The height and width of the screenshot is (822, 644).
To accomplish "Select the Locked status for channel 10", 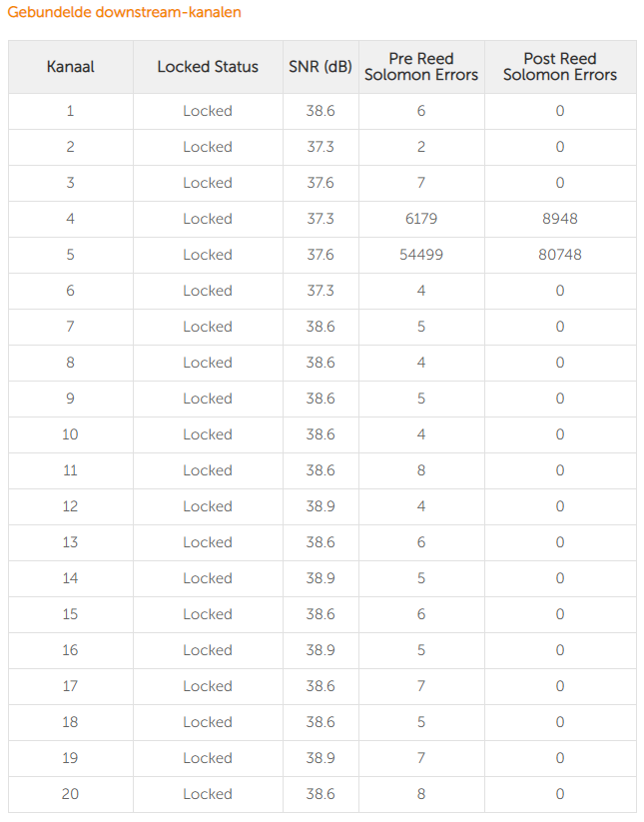I will click(x=208, y=434).
